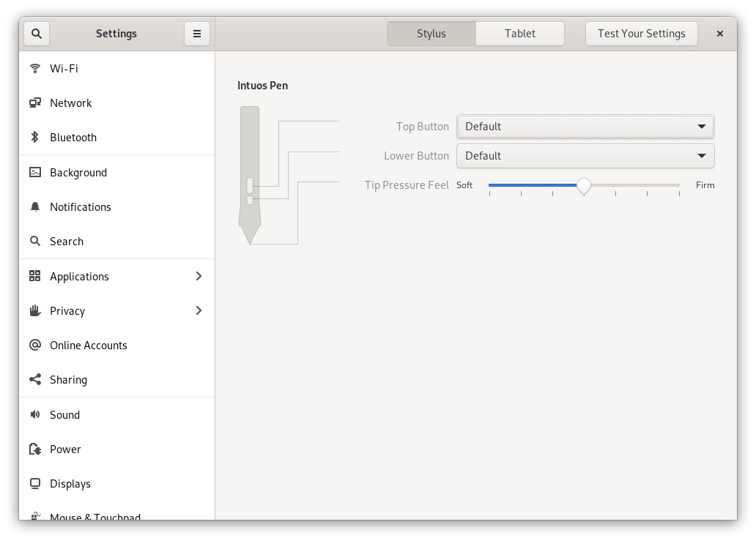Click the Tip Pressure Feel label
Image resolution: width=756 pixels, height=541 pixels.
[x=407, y=185]
